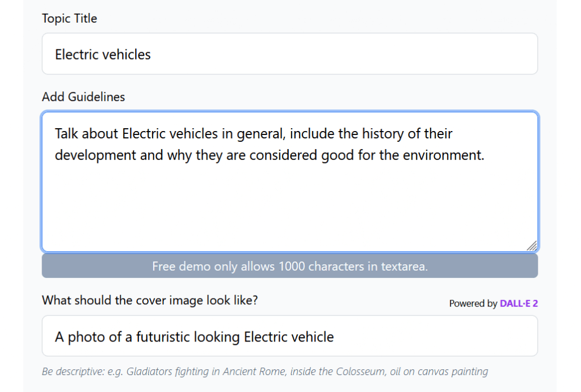Screen dimensions: 581x392
Task: Open the DALL·E 2 link
Action: 519,304
